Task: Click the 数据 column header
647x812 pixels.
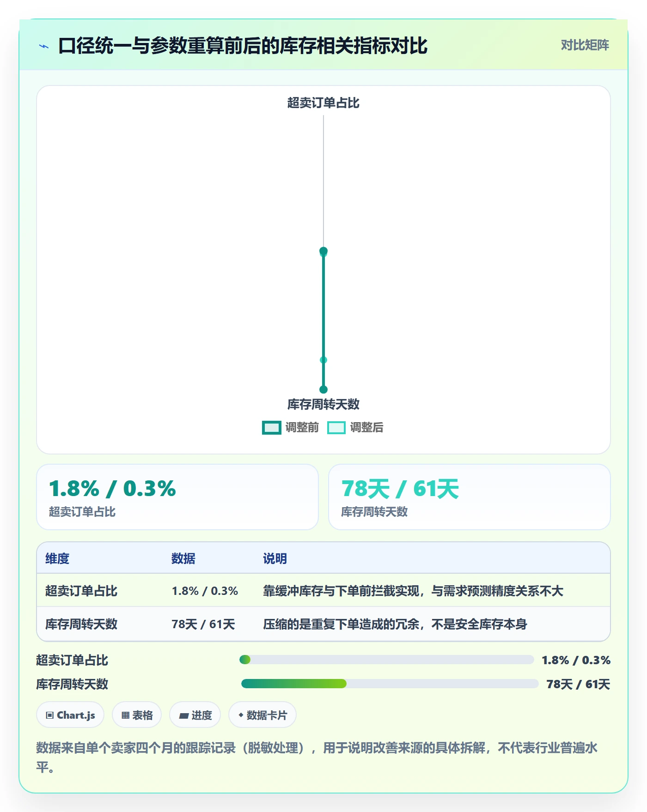Action: click(183, 558)
